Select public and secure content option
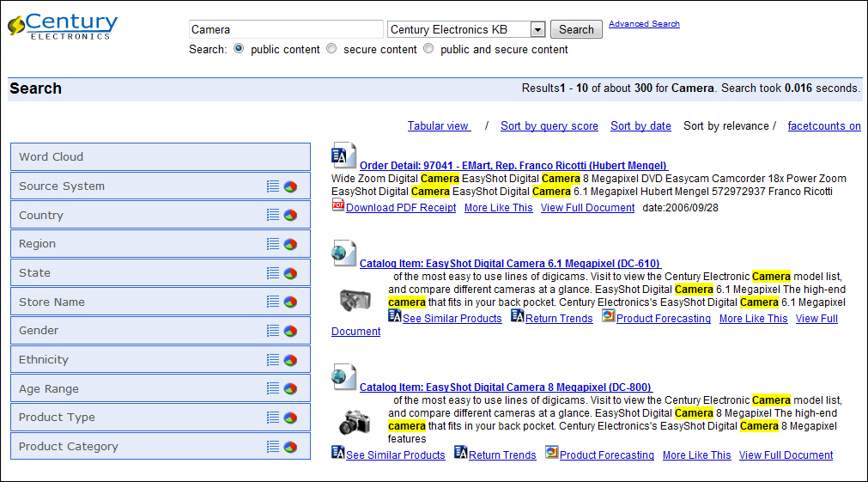The image size is (868, 482). tap(428, 49)
